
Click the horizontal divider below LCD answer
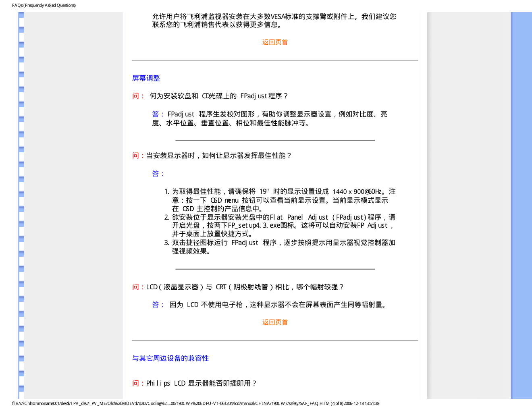click(275, 340)
